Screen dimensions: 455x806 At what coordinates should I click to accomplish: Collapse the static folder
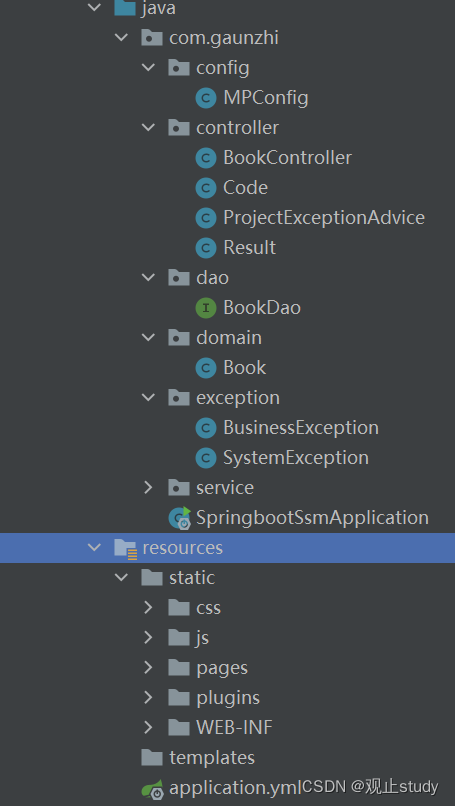(x=121, y=578)
